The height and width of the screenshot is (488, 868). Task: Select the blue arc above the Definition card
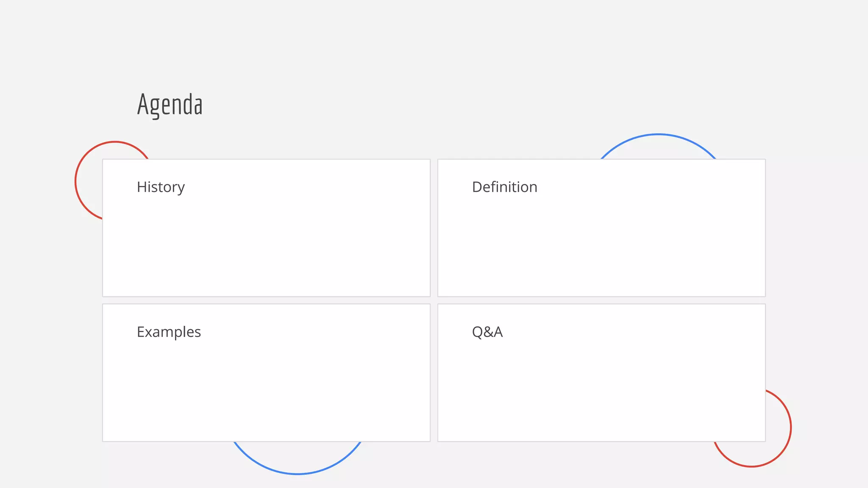click(x=658, y=135)
